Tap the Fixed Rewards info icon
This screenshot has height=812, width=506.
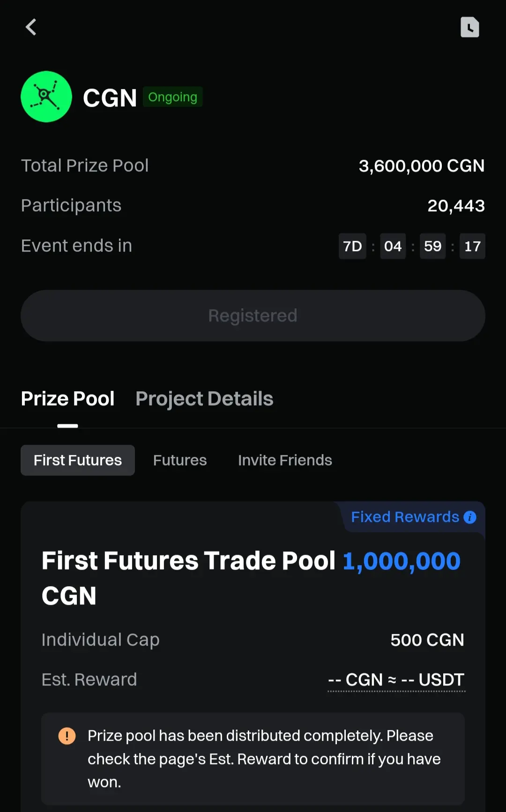coord(470,517)
